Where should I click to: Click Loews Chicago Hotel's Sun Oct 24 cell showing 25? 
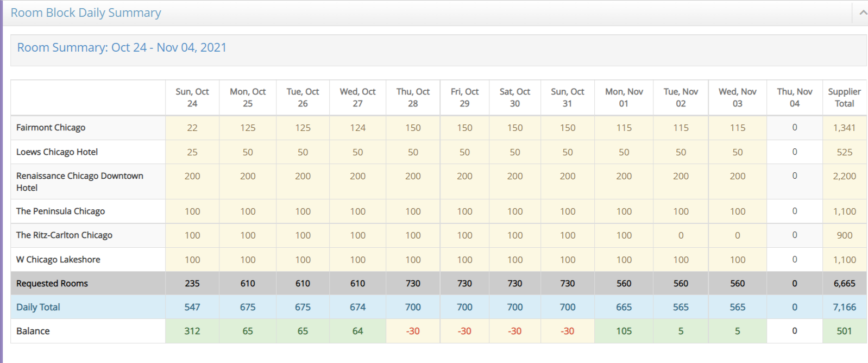[x=192, y=152]
